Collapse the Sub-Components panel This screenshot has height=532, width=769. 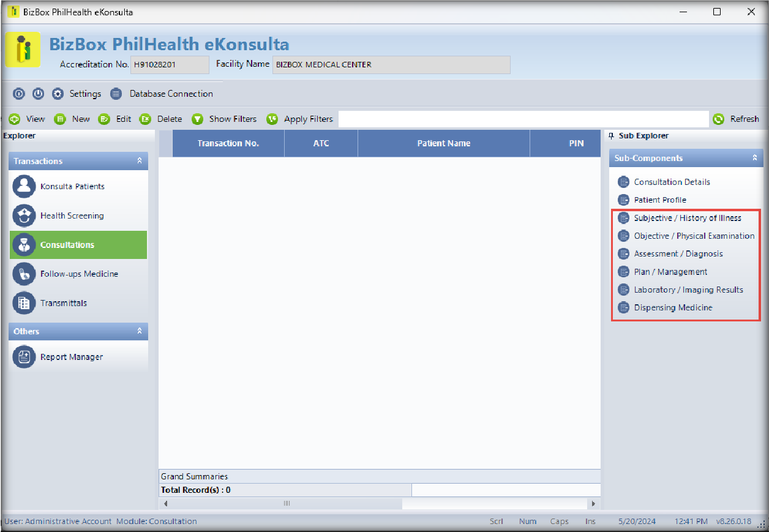(754, 158)
